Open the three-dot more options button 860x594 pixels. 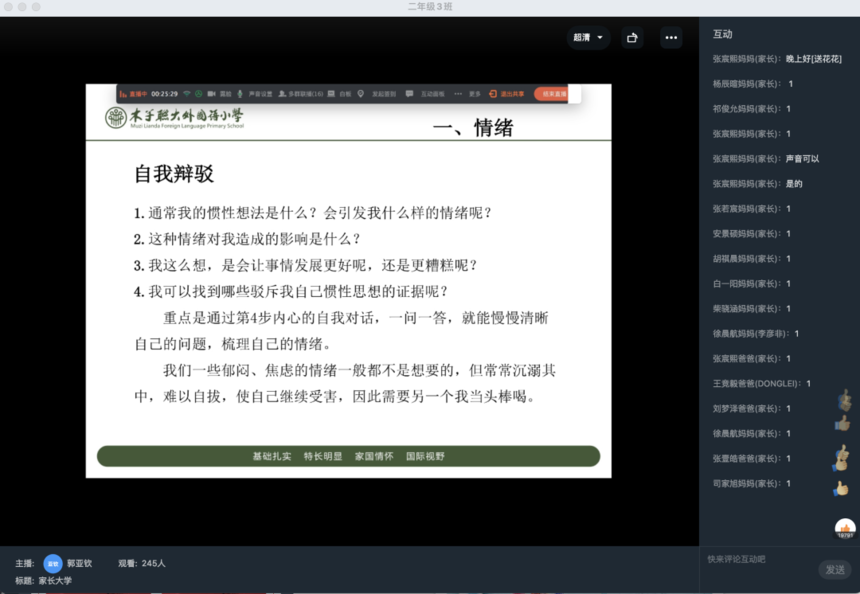point(671,38)
